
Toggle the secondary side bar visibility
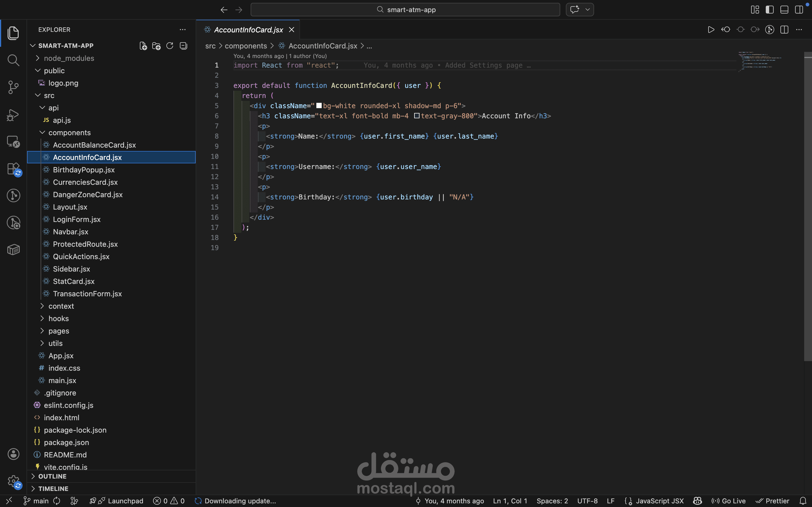click(799, 10)
